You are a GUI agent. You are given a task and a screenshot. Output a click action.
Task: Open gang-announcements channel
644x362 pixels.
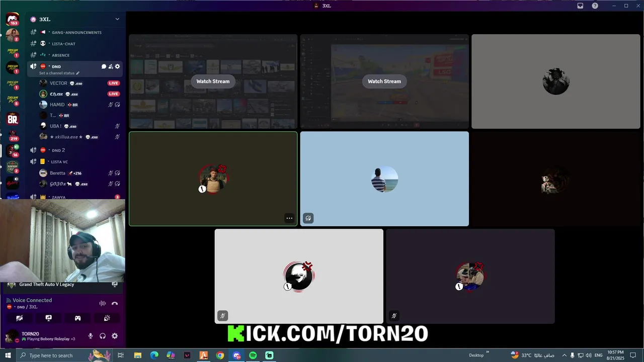75,32
